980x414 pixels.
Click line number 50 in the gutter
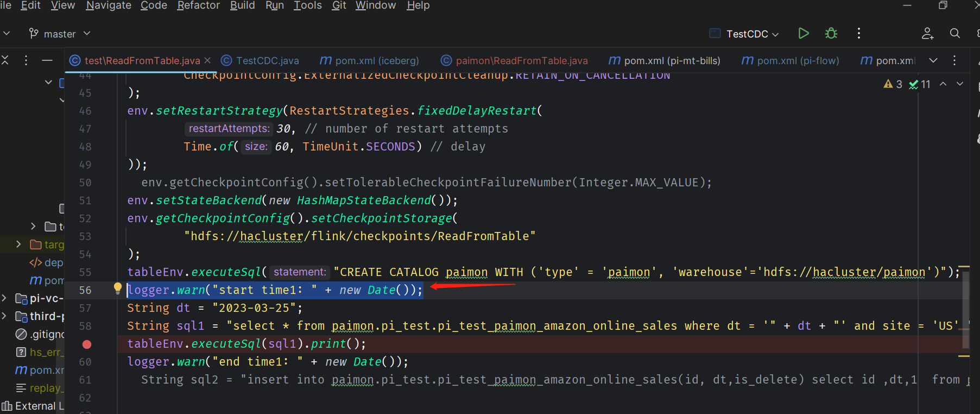[85, 183]
